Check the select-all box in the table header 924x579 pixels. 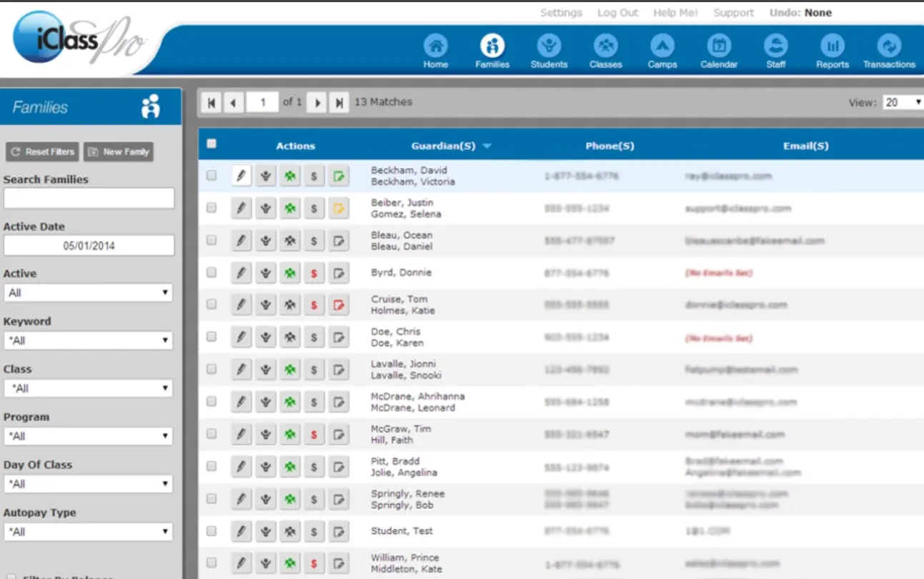point(211,143)
